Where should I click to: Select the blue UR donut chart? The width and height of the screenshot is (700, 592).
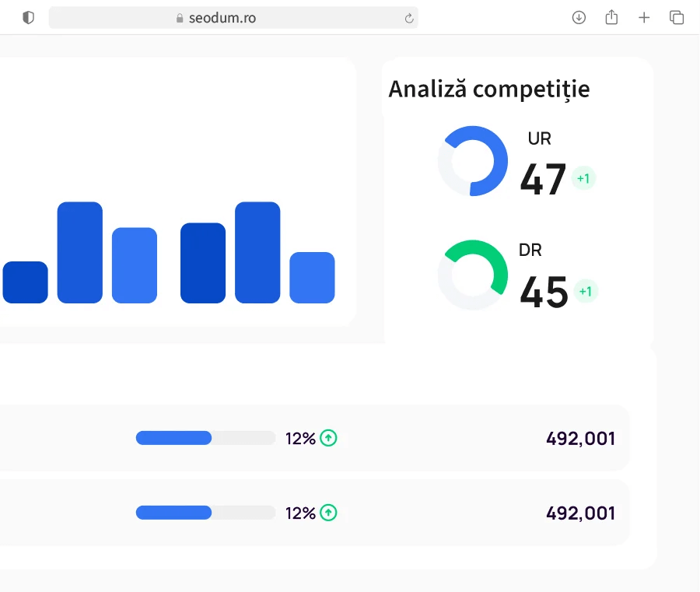coord(473,160)
